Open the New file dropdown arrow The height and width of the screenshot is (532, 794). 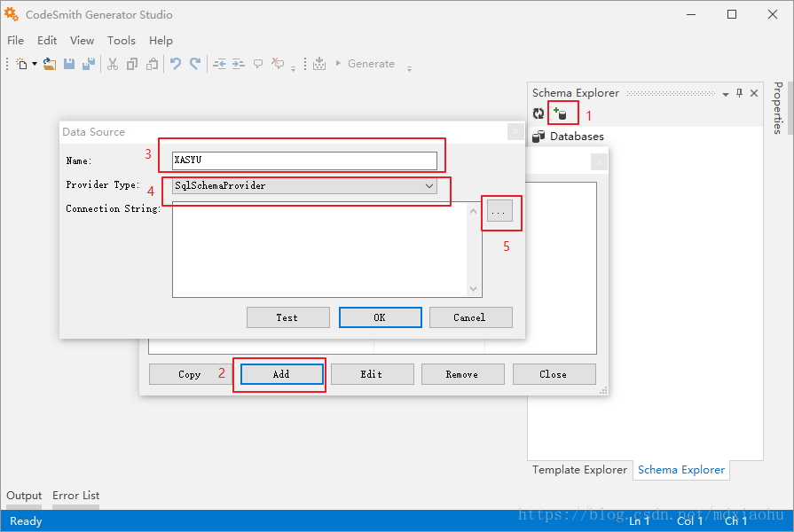coord(35,64)
